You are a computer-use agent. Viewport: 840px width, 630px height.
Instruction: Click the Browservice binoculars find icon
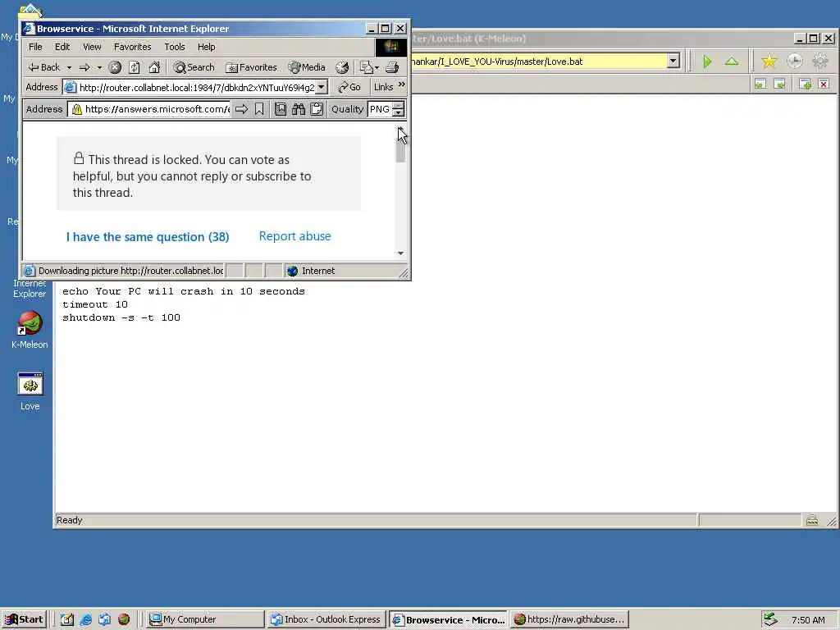point(299,109)
